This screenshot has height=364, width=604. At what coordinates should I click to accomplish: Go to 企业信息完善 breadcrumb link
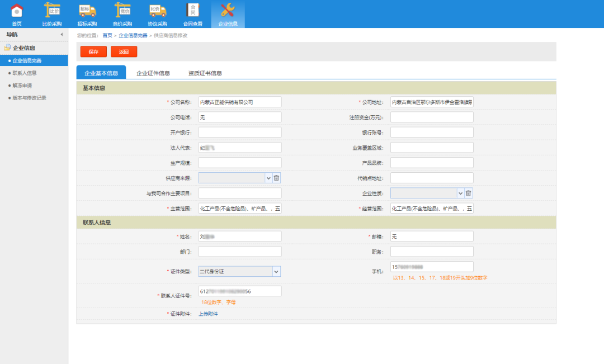pyautogui.click(x=133, y=35)
